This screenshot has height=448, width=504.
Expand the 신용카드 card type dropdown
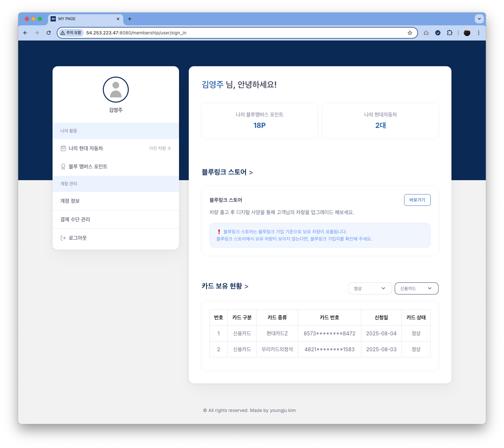click(416, 289)
